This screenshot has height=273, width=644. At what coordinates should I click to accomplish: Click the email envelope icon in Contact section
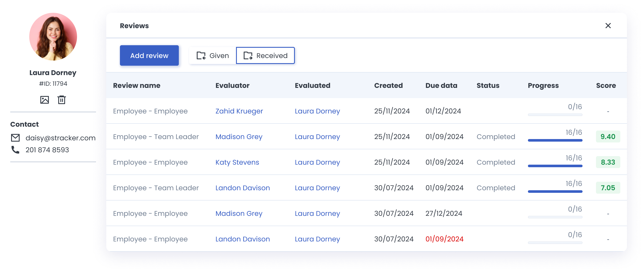(15, 137)
